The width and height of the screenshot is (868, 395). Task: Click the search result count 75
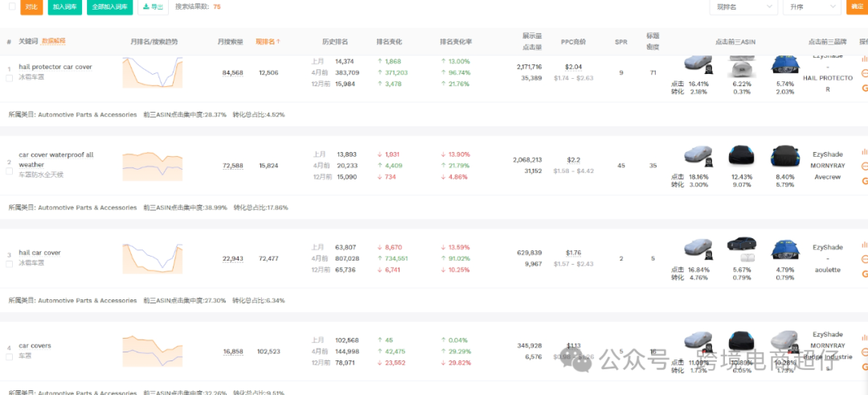tap(216, 6)
